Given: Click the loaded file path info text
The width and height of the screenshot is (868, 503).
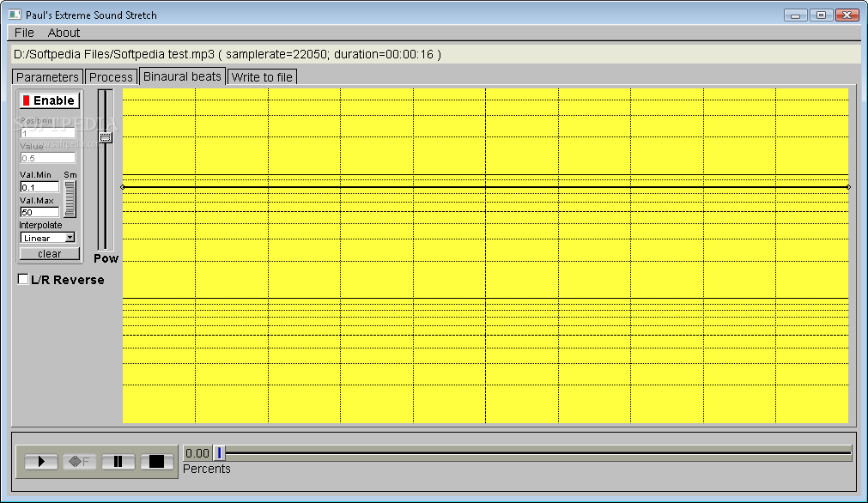Looking at the screenshot, I should click(x=228, y=54).
